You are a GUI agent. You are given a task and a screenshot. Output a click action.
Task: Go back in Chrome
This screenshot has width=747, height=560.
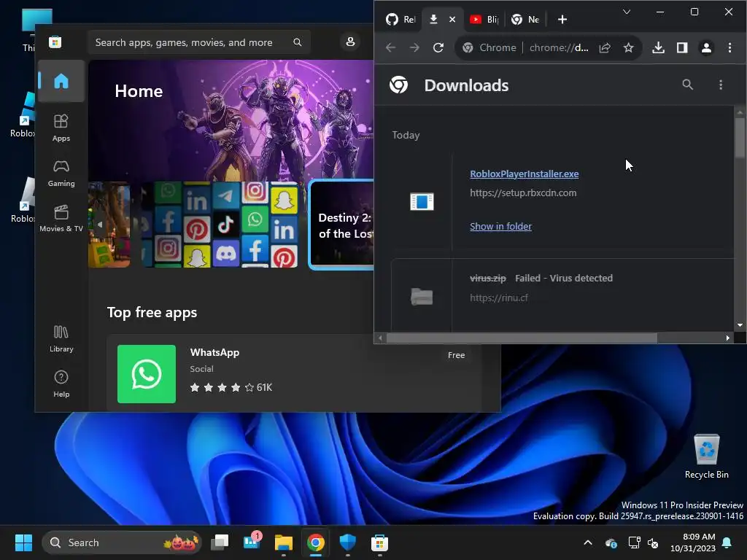[391, 47]
